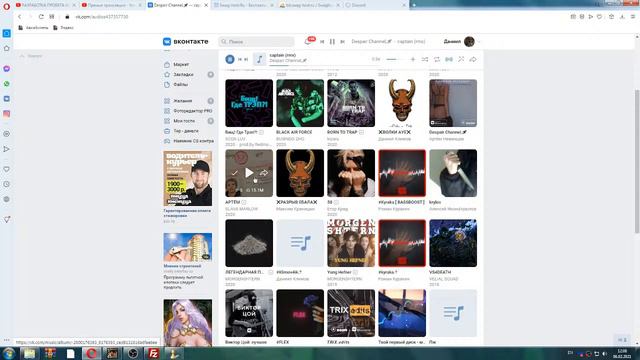
Task: Click the counter badge next to Мои гости
Action: point(211,121)
